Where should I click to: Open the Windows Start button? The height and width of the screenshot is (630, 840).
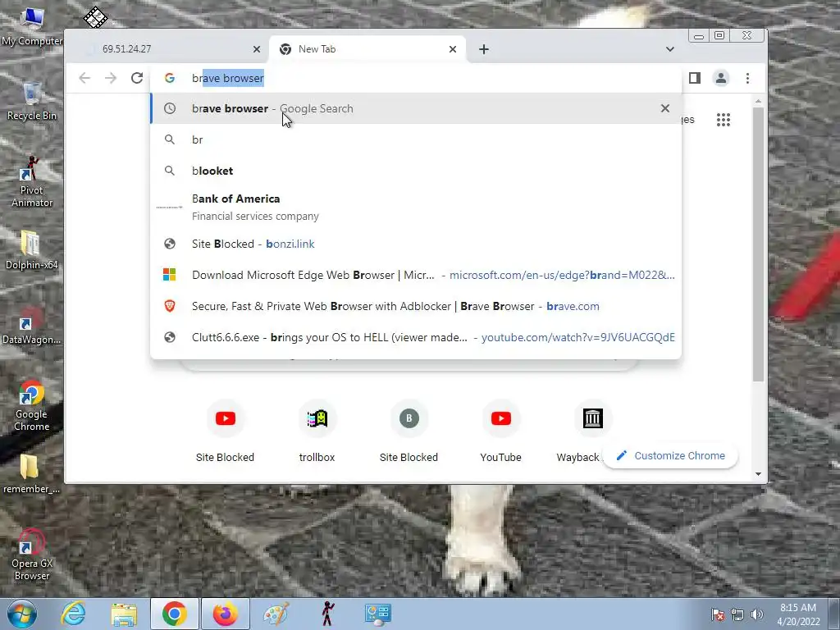[x=21, y=614]
